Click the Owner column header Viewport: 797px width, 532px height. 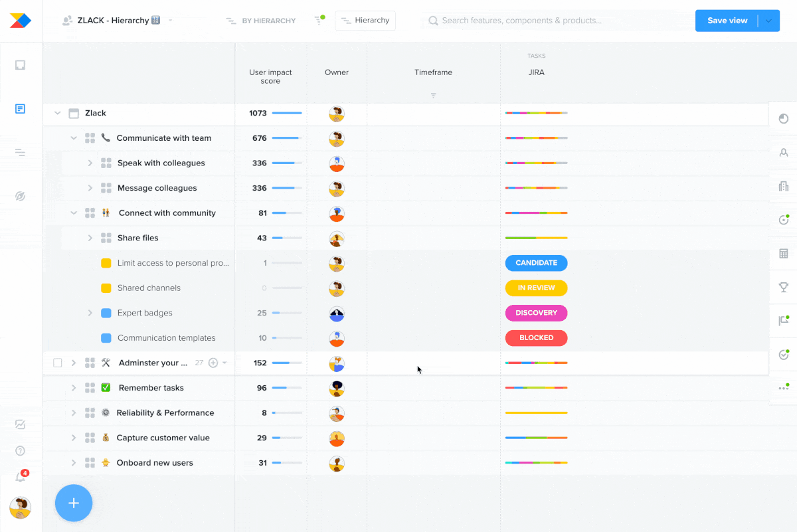pyautogui.click(x=337, y=72)
